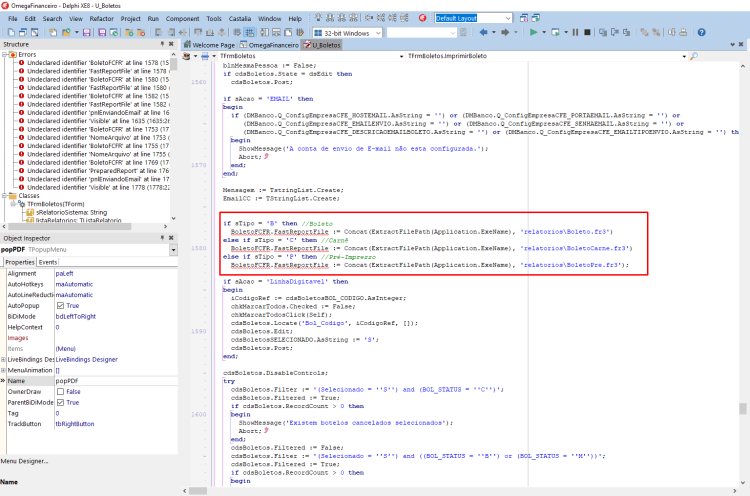The width and height of the screenshot is (750, 496).
Task: Switch to the Events tab
Action: (48, 262)
